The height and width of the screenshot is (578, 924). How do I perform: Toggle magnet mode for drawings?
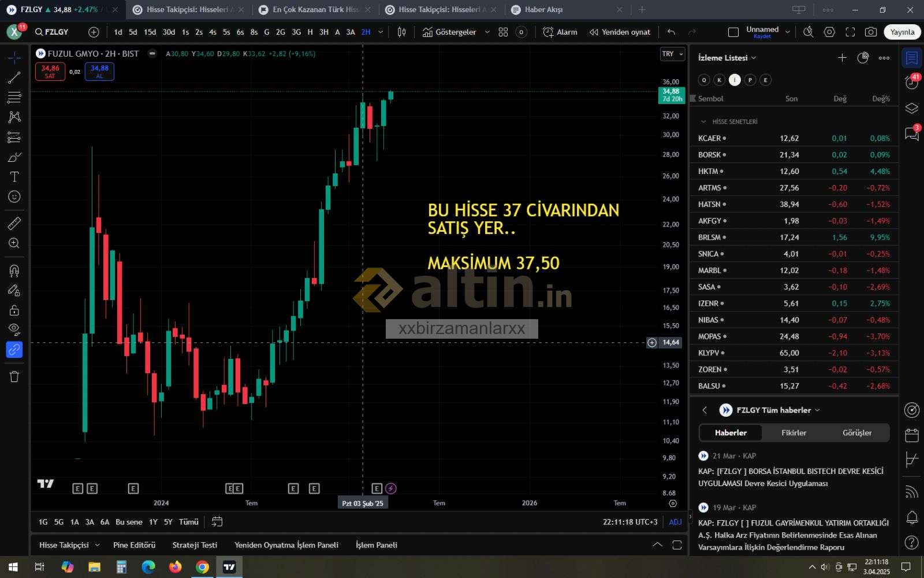[x=14, y=270]
